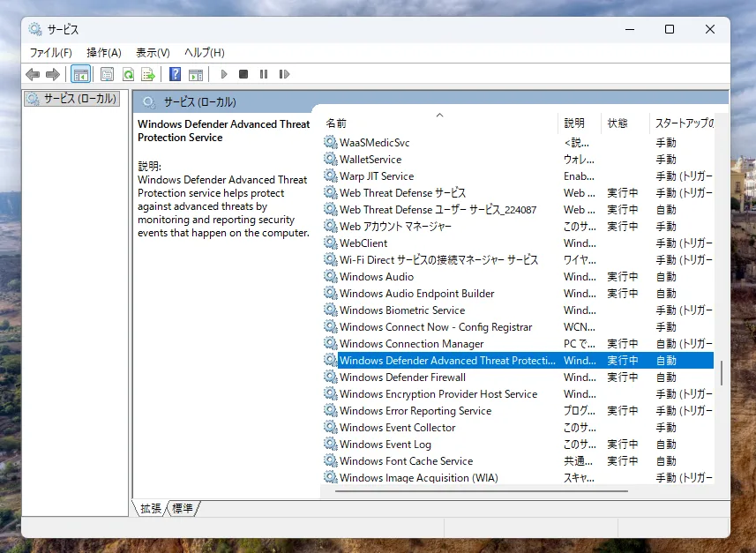756x553 pixels.
Task: Click the Stop Service square icon
Action: pyautogui.click(x=243, y=74)
